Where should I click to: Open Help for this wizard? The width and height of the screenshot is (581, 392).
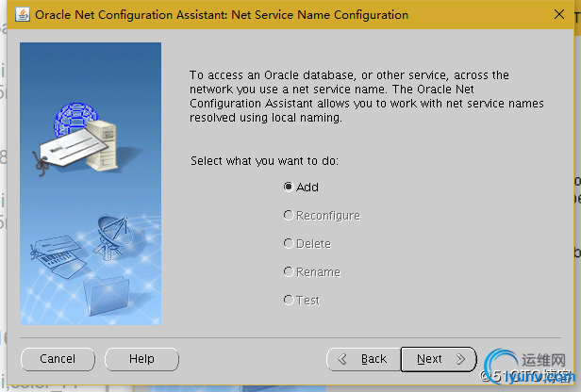tap(141, 359)
